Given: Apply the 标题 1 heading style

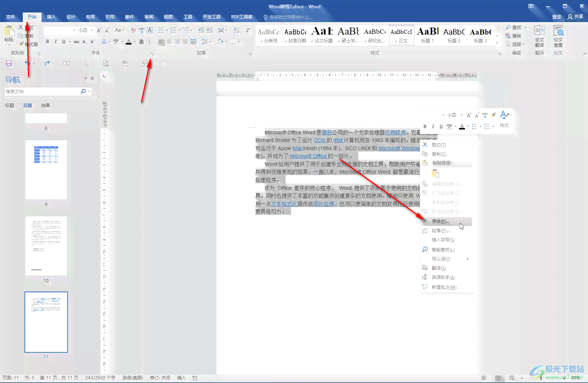Looking at the screenshot, I should pos(427,35).
